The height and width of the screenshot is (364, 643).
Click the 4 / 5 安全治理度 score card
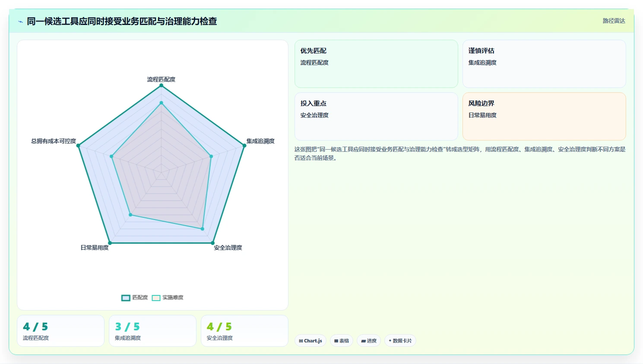[x=244, y=331]
